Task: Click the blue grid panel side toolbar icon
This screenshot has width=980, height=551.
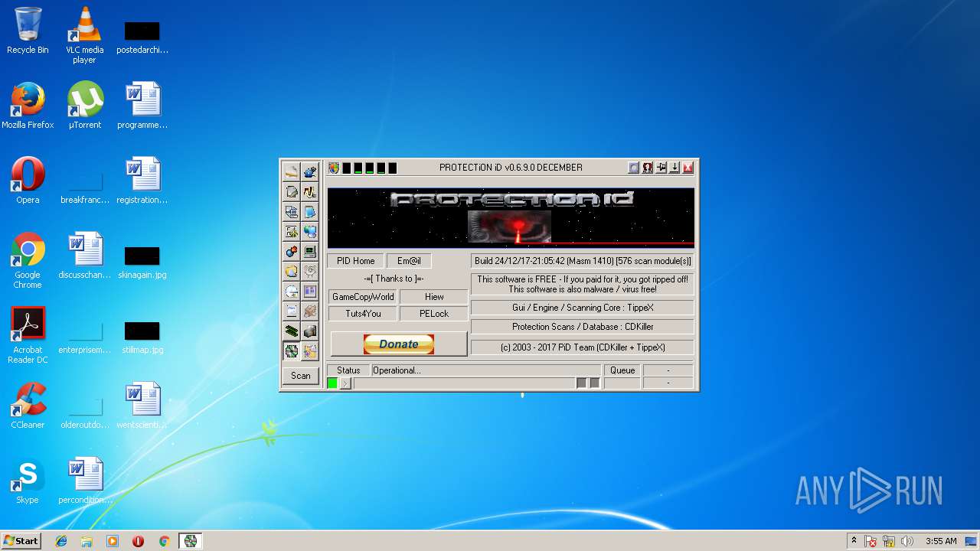Action: tap(310, 291)
